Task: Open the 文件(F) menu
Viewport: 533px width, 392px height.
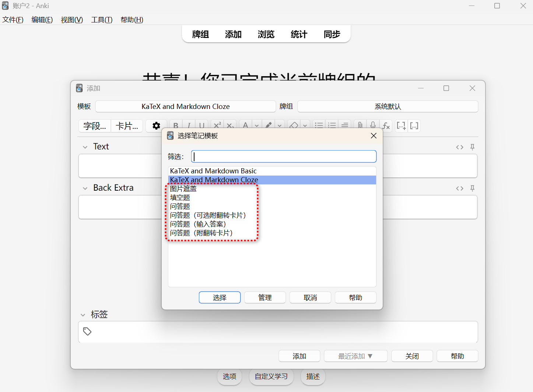Action: point(13,20)
